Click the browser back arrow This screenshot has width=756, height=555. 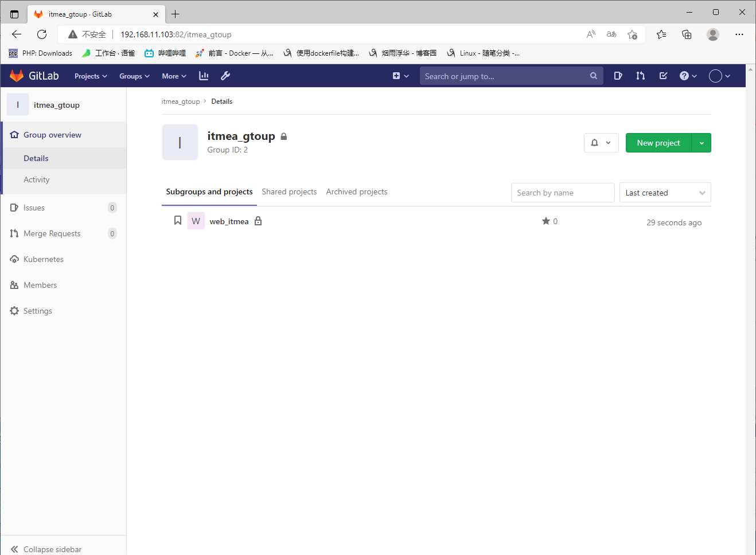click(17, 34)
